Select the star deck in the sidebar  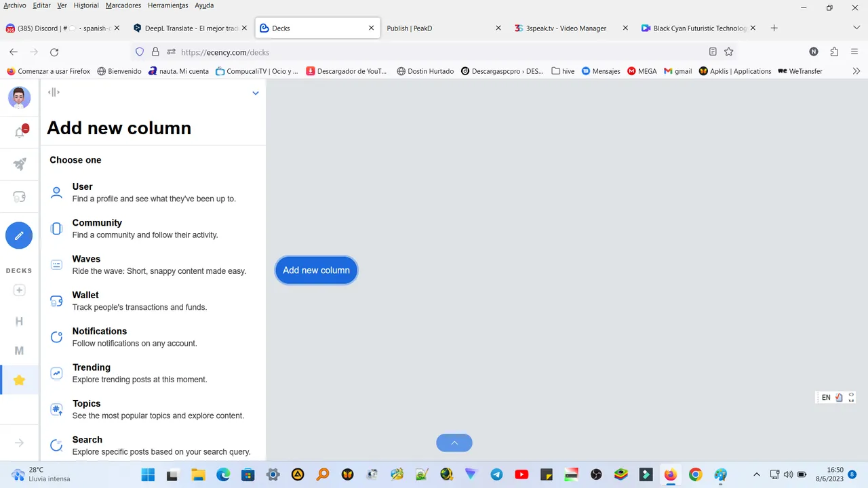(19, 380)
